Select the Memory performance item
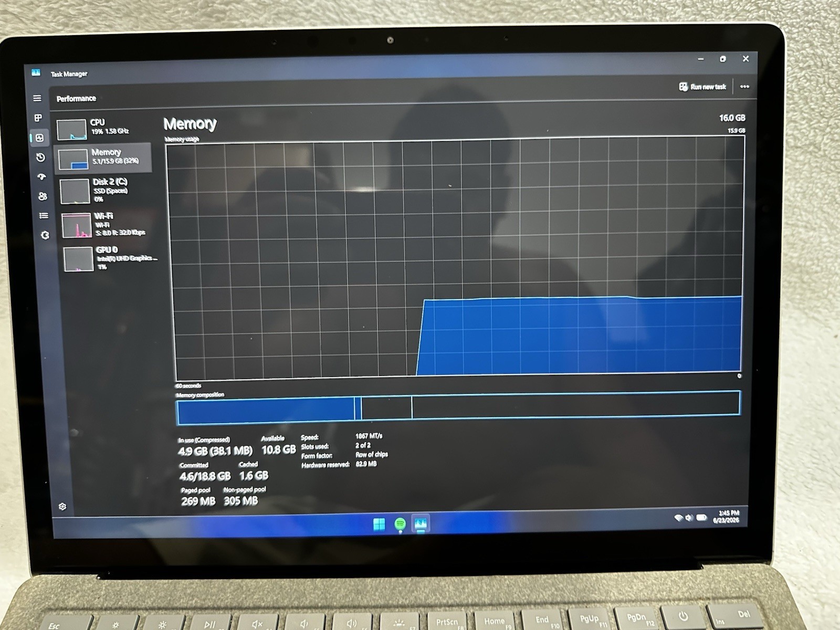The image size is (840, 630). 103,157
